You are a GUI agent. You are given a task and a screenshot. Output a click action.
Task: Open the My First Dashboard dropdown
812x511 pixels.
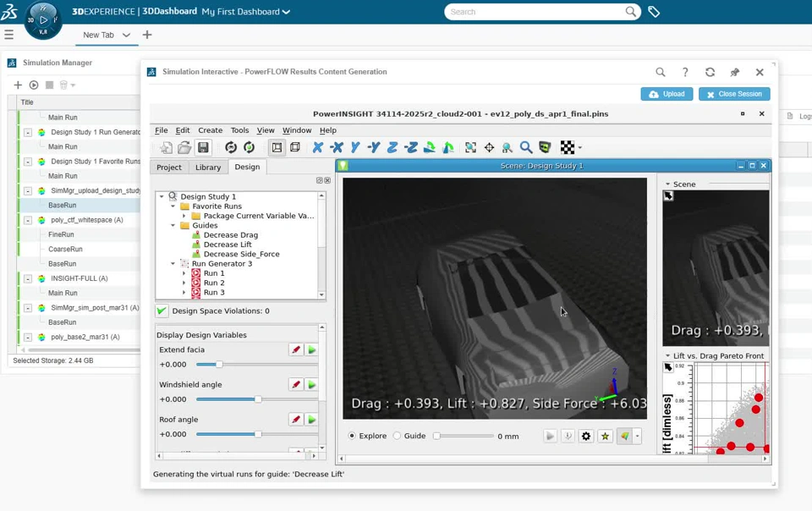(246, 12)
